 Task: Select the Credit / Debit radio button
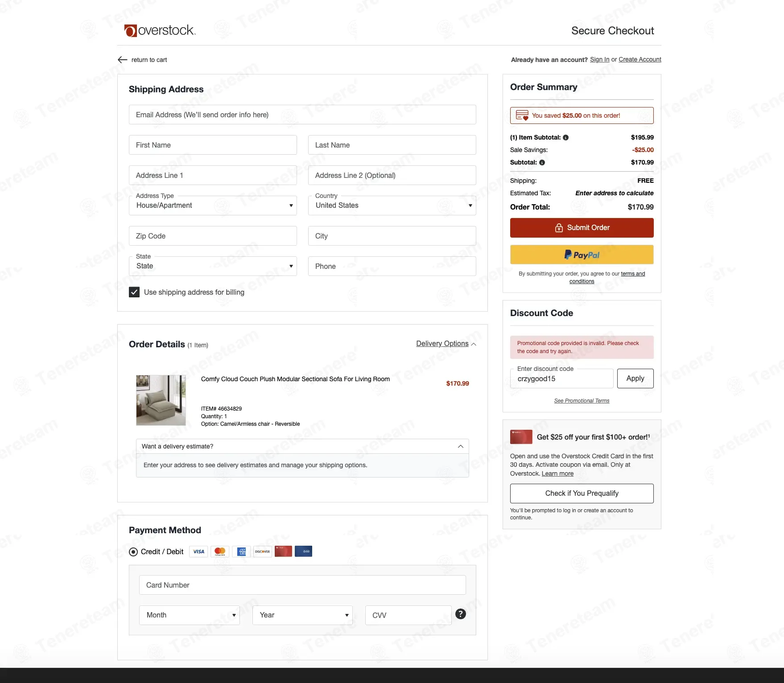pos(133,552)
